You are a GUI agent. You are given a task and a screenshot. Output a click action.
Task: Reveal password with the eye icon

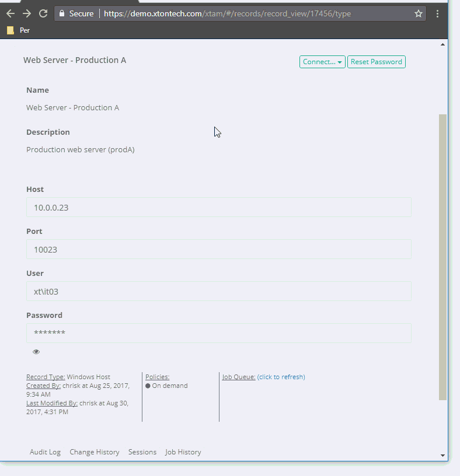[x=36, y=352]
